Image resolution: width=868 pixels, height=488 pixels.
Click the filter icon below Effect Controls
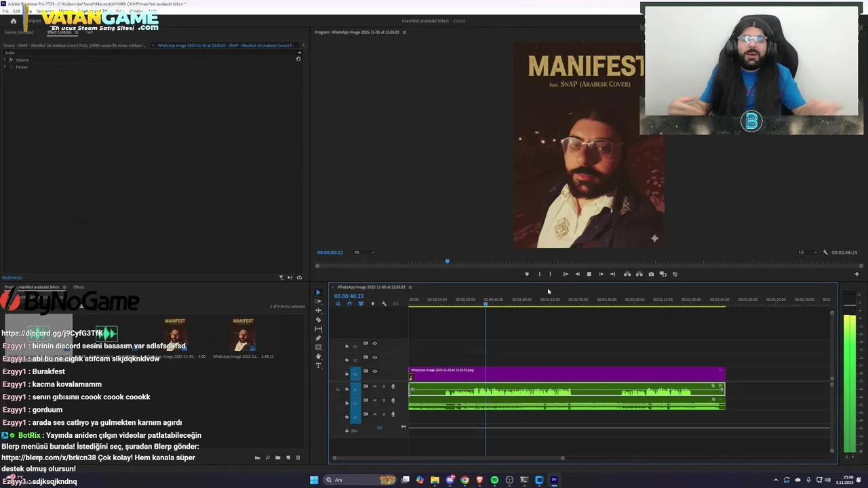point(281,277)
